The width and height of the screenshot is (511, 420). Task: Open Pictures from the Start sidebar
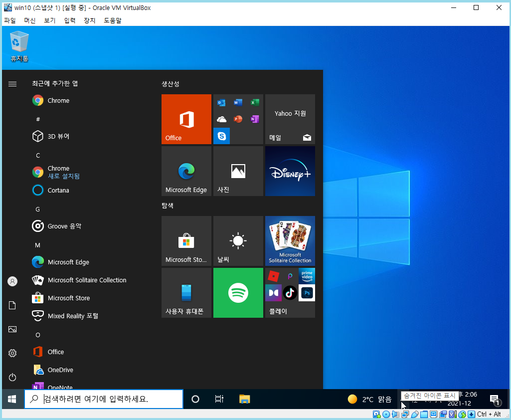[x=12, y=329]
